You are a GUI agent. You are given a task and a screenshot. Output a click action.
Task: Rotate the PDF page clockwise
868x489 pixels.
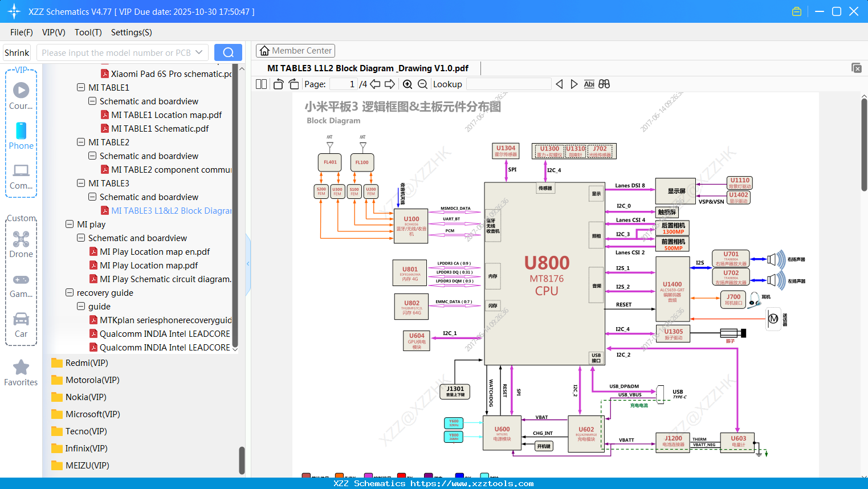click(293, 84)
